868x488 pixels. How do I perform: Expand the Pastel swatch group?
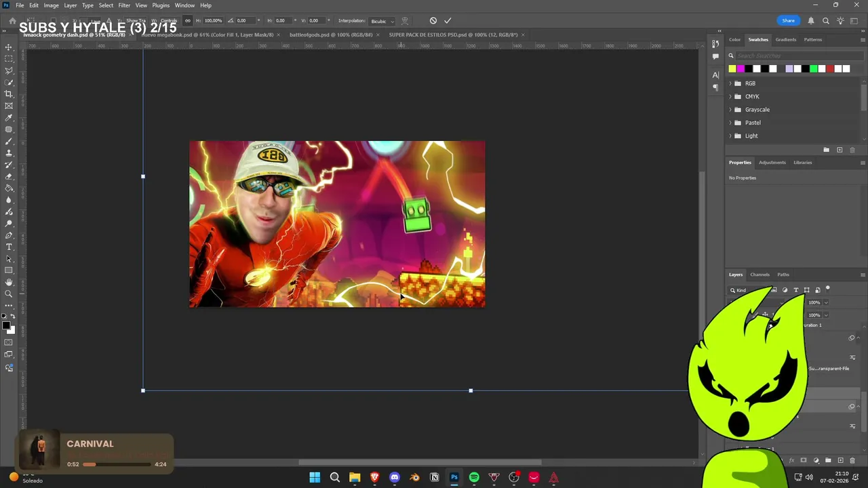730,123
